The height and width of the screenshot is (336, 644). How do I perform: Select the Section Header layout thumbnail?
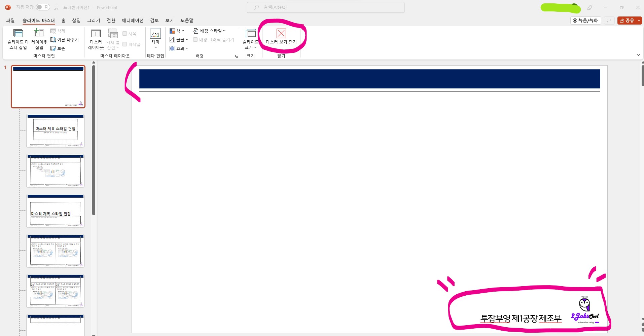56,211
